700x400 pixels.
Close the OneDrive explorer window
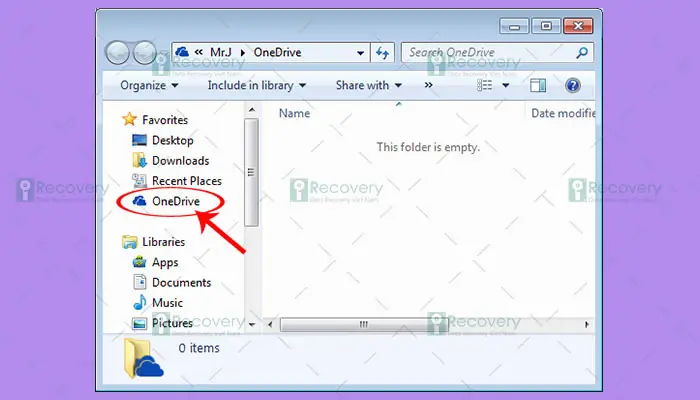click(578, 26)
